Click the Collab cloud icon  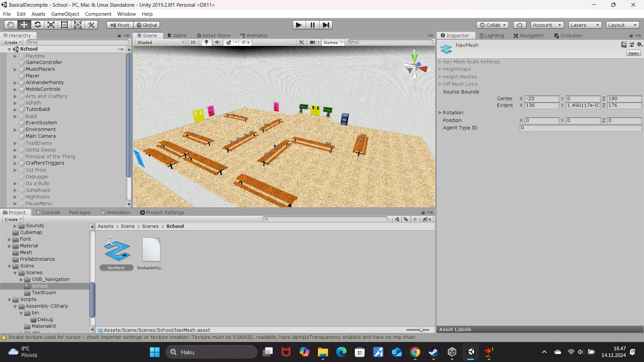[x=520, y=25]
